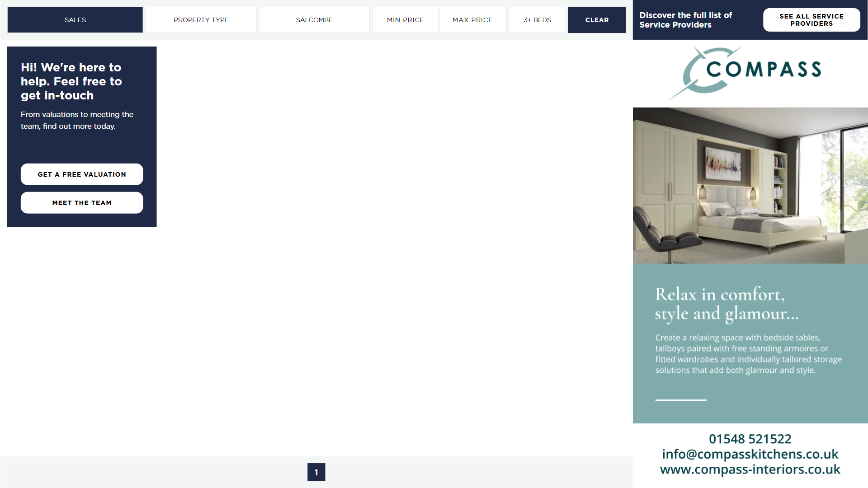Click 'Discover the full list of Service Providers' text
868x488 pixels.
[685, 20]
